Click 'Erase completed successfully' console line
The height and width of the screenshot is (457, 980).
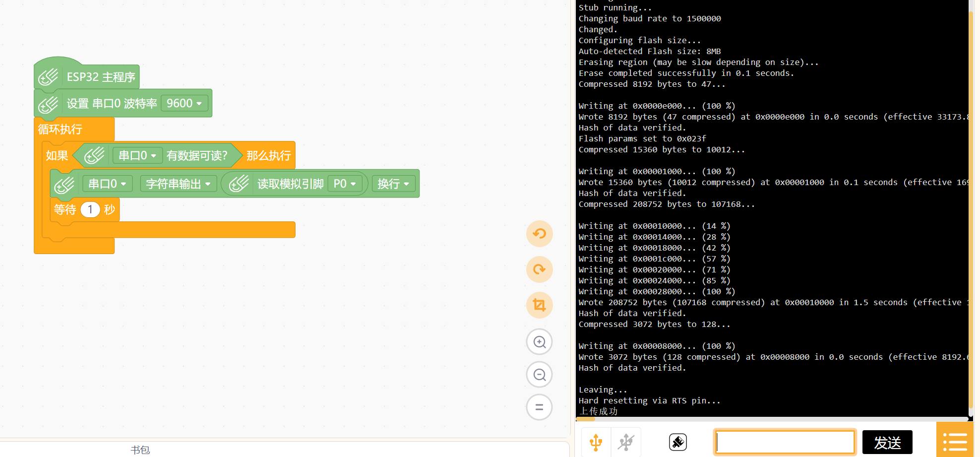pos(686,73)
